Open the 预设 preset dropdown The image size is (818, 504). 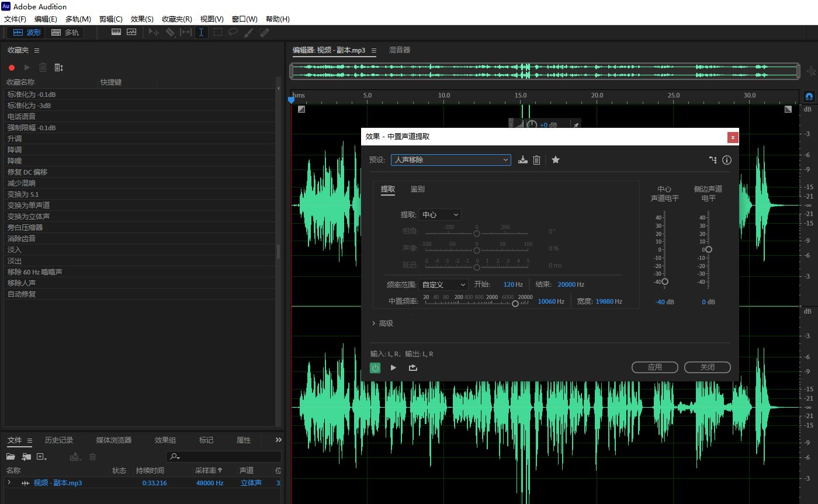[450, 159]
